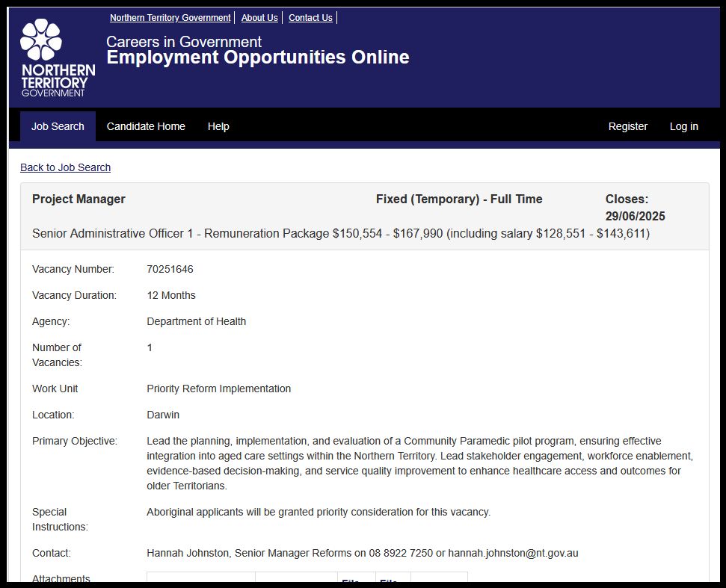The image size is (726, 588).
Task: Select vacancy number 70251646
Action: [170, 269]
